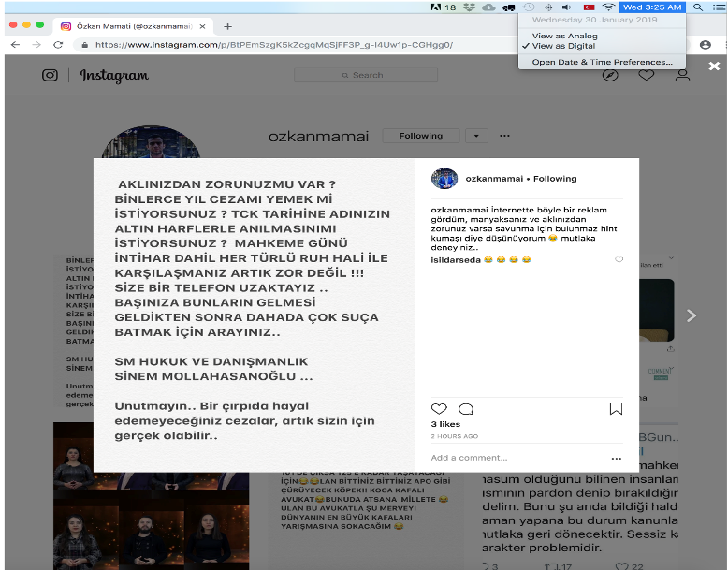Open Chrome profile account icon
Image resolution: width=728 pixels, height=571 pixels.
(x=706, y=45)
